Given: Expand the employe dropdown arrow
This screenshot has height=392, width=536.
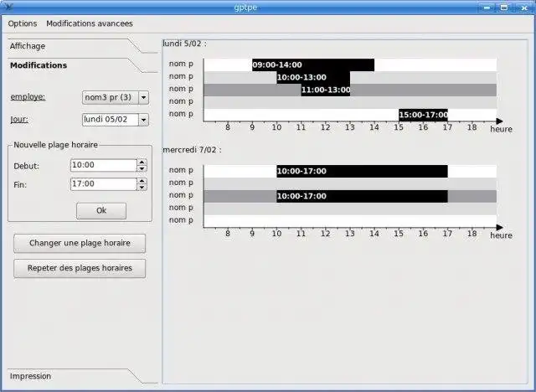Looking at the screenshot, I should click(143, 97).
